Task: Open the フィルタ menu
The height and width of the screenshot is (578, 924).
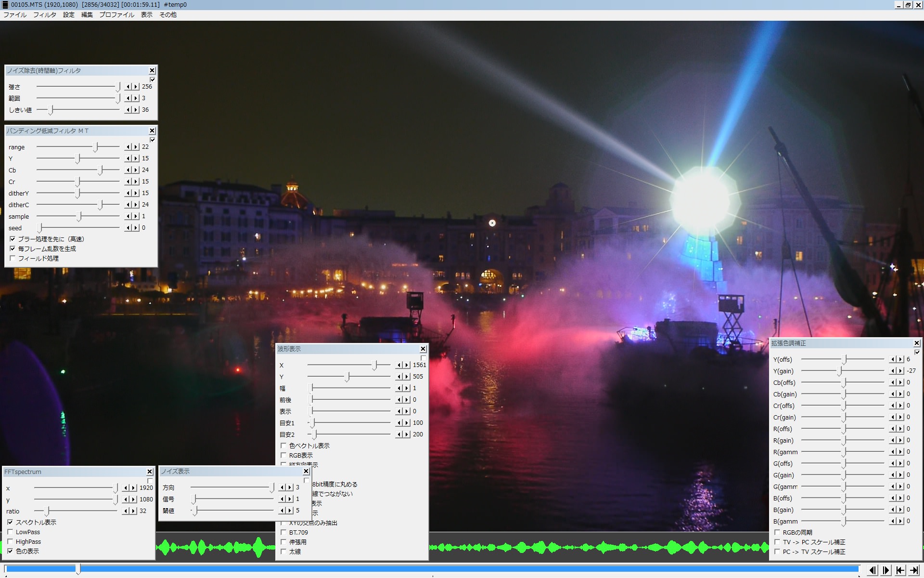Action: 44,15
